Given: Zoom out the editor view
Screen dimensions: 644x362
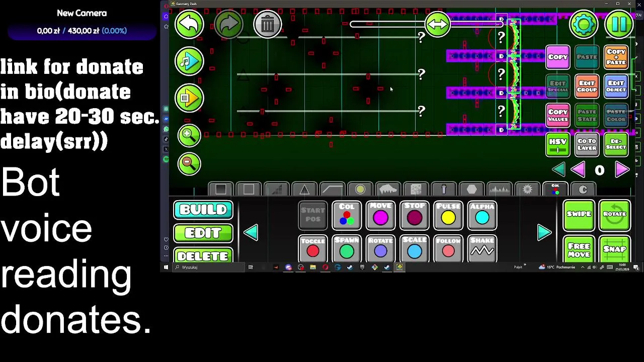Looking at the screenshot, I should pyautogui.click(x=189, y=163).
